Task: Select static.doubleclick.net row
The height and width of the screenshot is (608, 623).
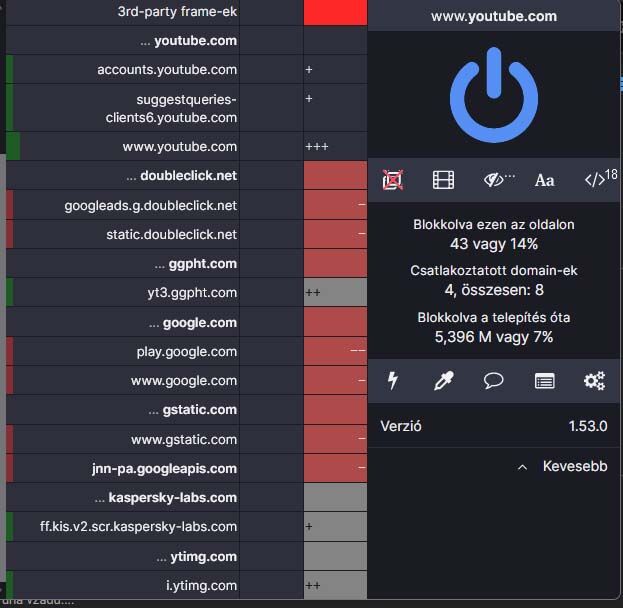Action: coord(123,234)
